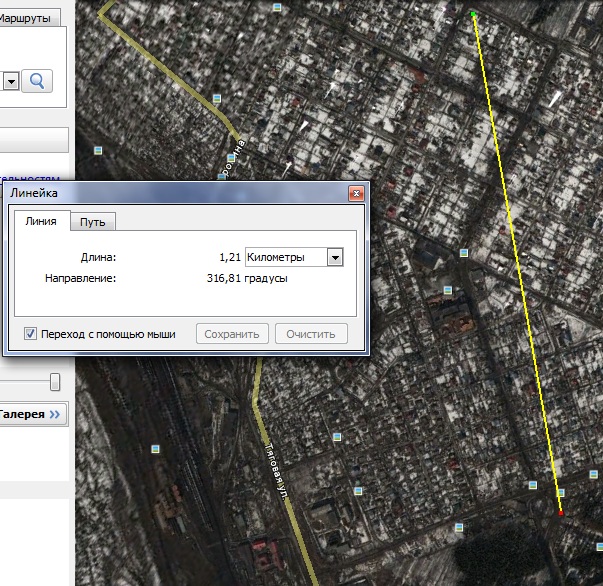Image resolution: width=603 pixels, height=586 pixels.
Task: Click the Галерея button
Action: click(x=33, y=414)
